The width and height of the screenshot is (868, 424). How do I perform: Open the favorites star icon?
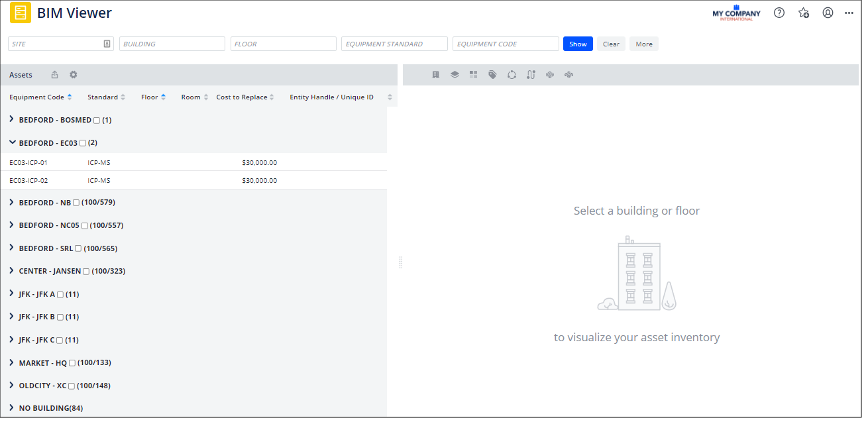804,13
